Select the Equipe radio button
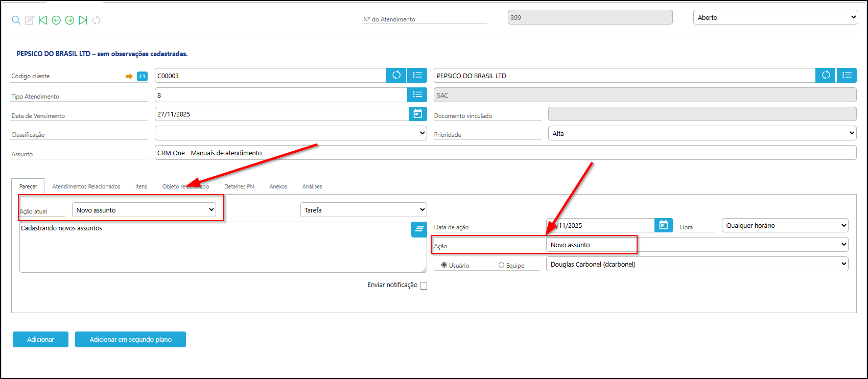868x379 pixels. coord(501,265)
